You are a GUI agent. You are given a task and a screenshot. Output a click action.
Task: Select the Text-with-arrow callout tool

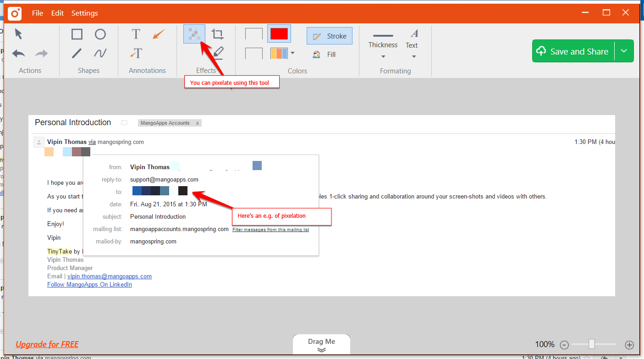point(136,53)
